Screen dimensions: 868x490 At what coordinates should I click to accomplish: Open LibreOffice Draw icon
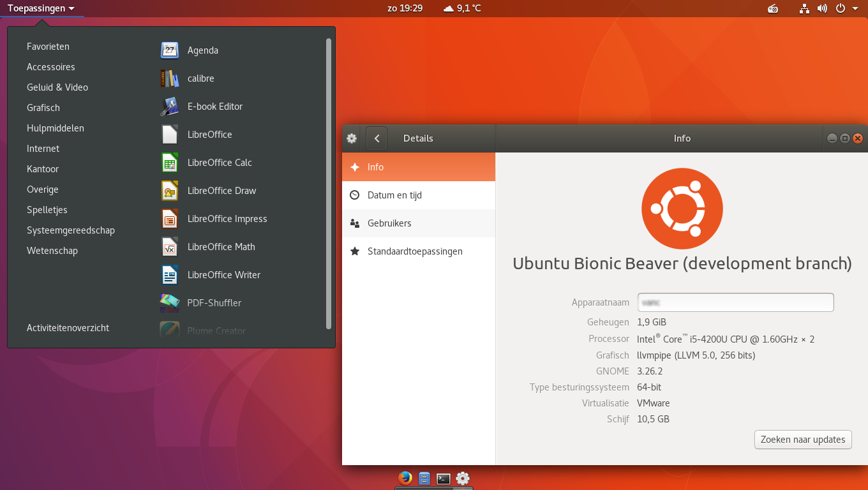point(169,191)
